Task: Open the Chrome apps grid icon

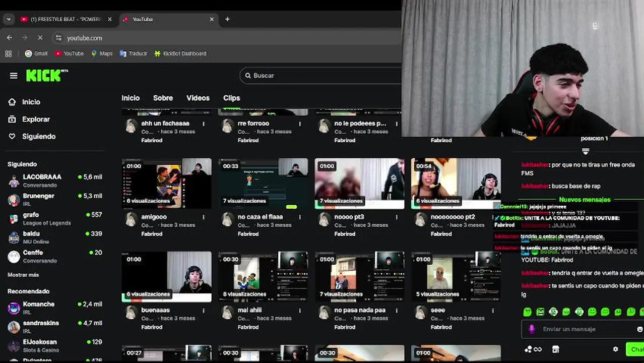Action: 8,53
